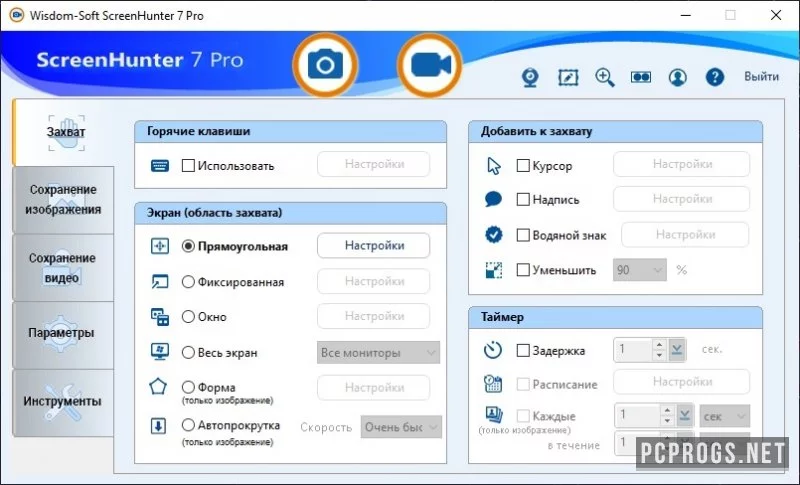Open Настройки for Водяной знак
This screenshot has height=485, width=800.
tap(685, 235)
